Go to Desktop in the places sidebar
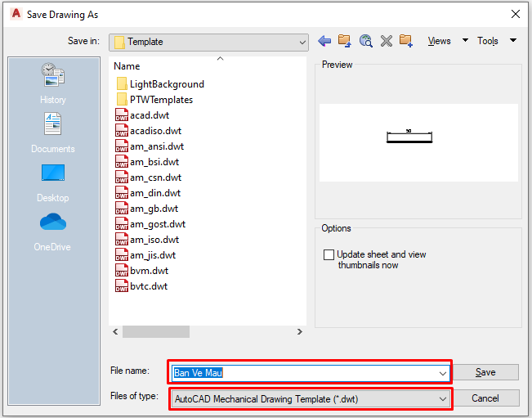The image size is (532, 418). pyautogui.click(x=53, y=182)
